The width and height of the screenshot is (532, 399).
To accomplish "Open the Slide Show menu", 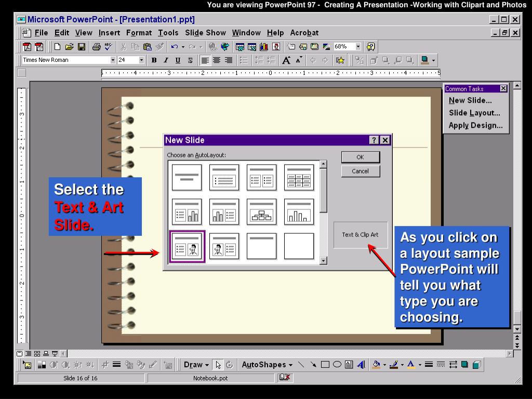I will point(205,33).
